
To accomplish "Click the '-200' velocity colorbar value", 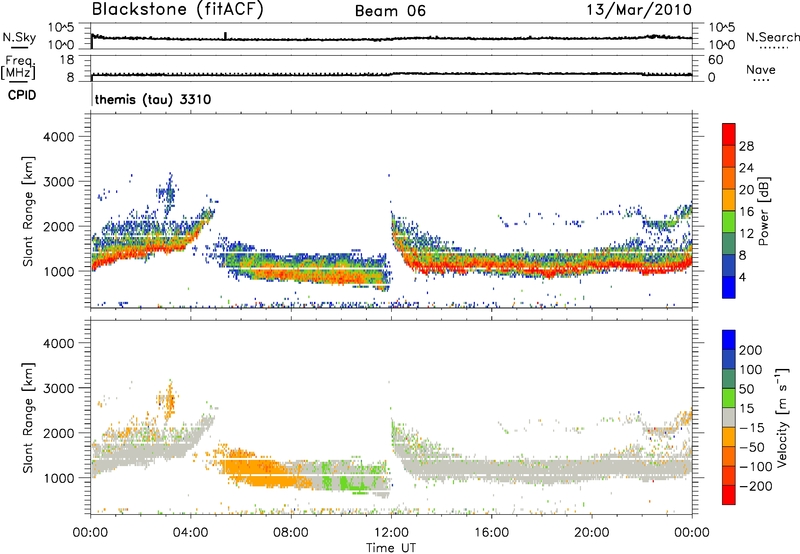I will click(756, 486).
